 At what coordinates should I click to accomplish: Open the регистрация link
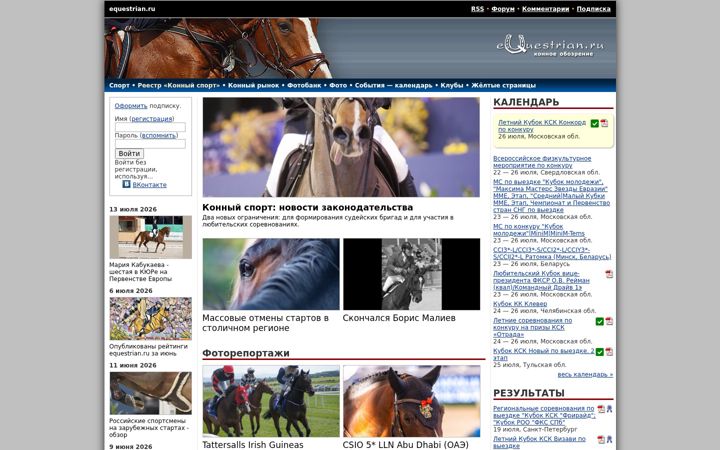click(x=152, y=119)
